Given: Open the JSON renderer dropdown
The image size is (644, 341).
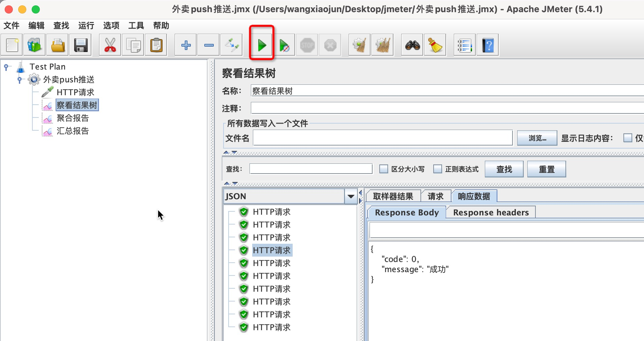Looking at the screenshot, I should pos(351,196).
